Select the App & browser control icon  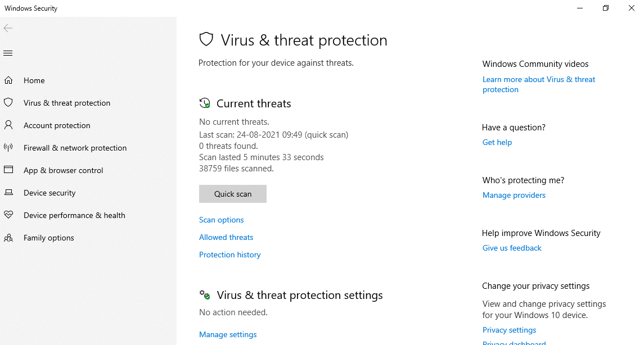(8, 170)
